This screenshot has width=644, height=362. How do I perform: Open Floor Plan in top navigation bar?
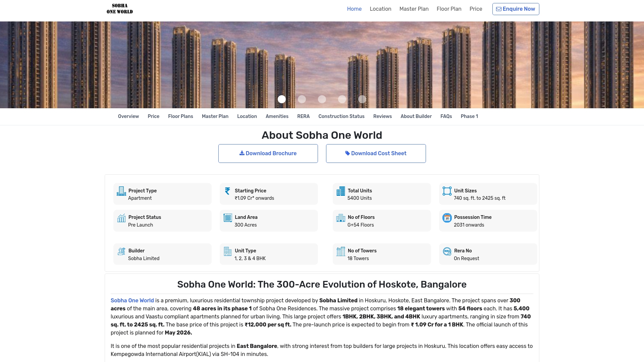pos(449,9)
